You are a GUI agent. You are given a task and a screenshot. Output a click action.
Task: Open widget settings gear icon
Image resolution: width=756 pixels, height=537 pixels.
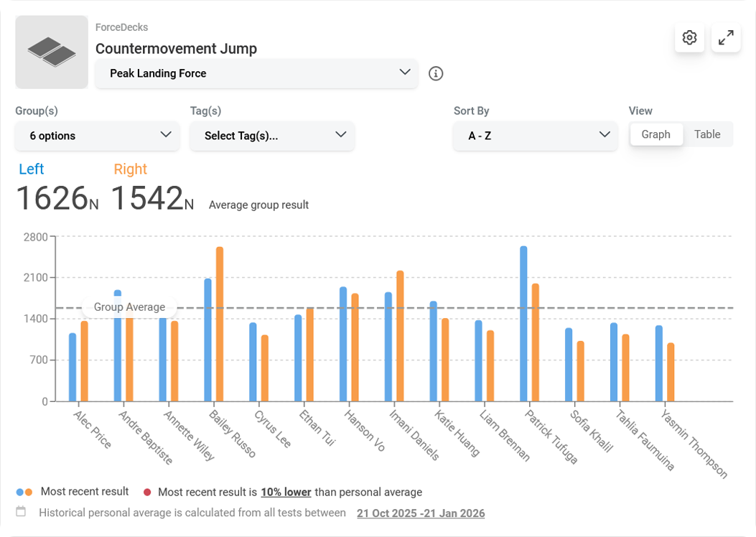coord(689,37)
